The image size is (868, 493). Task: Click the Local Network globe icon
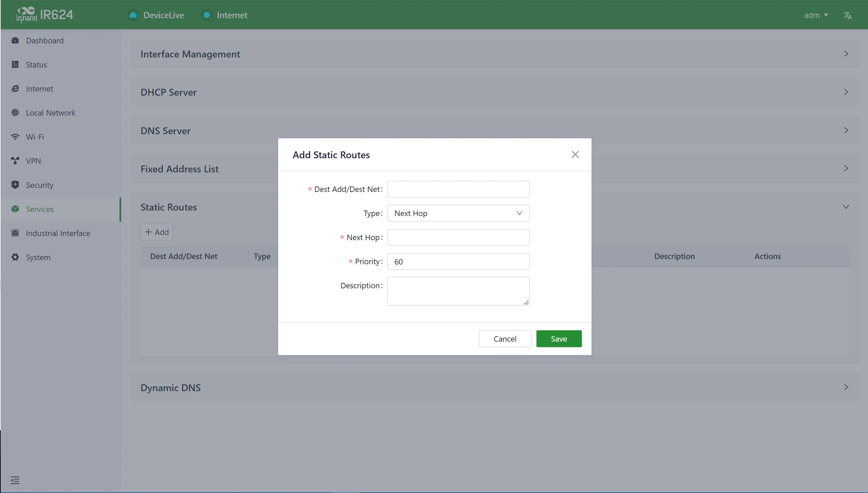click(x=15, y=113)
